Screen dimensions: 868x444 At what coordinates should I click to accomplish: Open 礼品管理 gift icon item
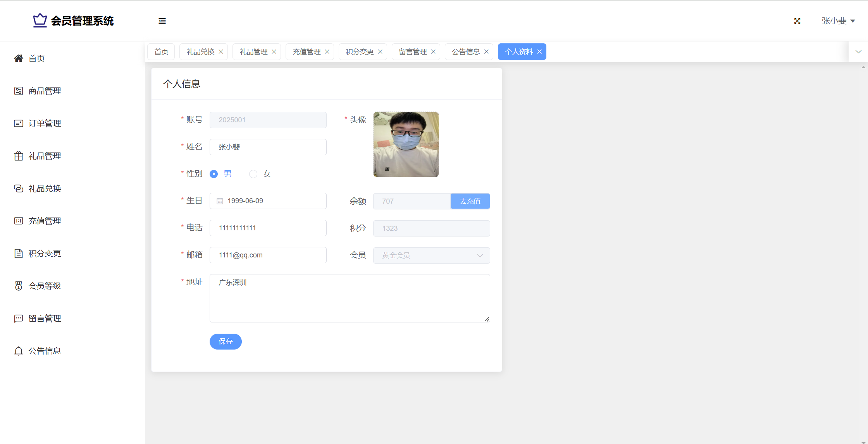click(x=19, y=156)
